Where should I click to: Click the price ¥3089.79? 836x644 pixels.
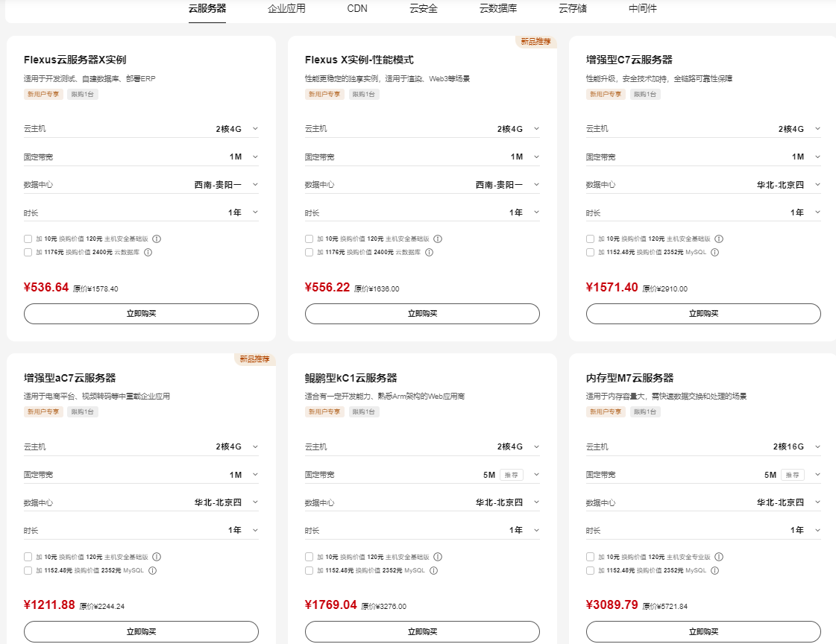tap(612, 605)
